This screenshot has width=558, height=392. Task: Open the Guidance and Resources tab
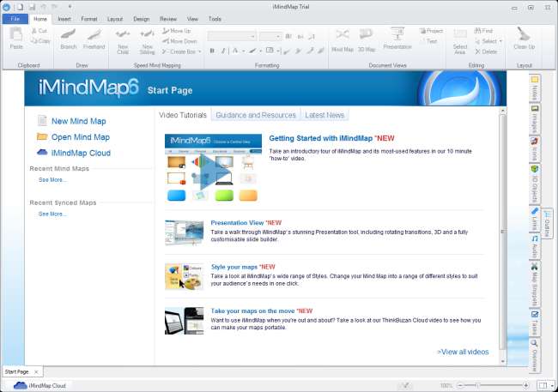256,115
